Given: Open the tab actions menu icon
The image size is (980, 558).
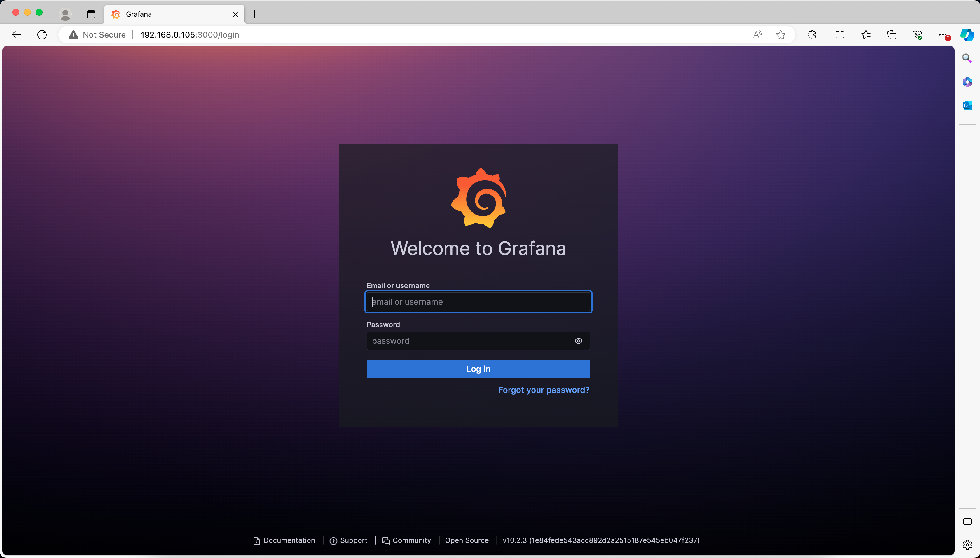Looking at the screenshot, I should [91, 15].
